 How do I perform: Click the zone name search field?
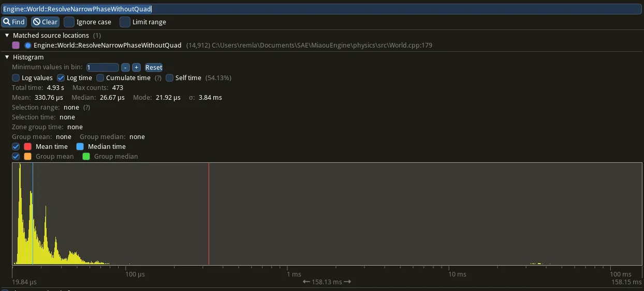[x=321, y=9]
